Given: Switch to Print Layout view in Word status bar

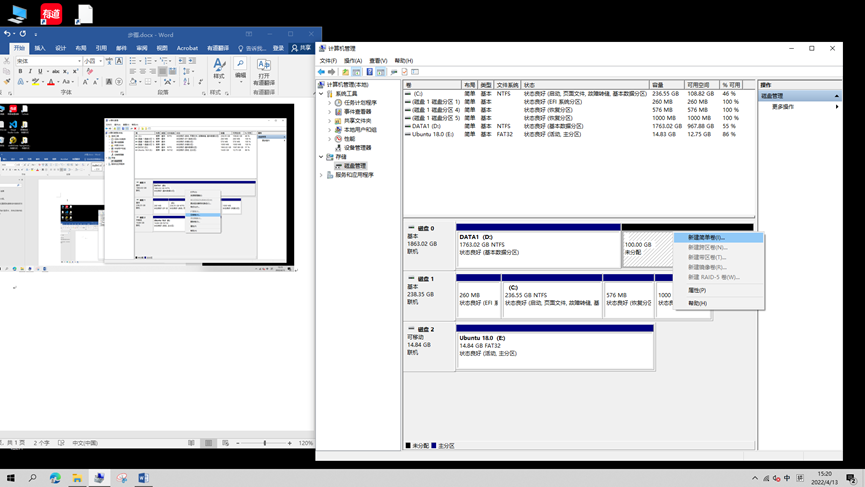Looking at the screenshot, I should (209, 443).
